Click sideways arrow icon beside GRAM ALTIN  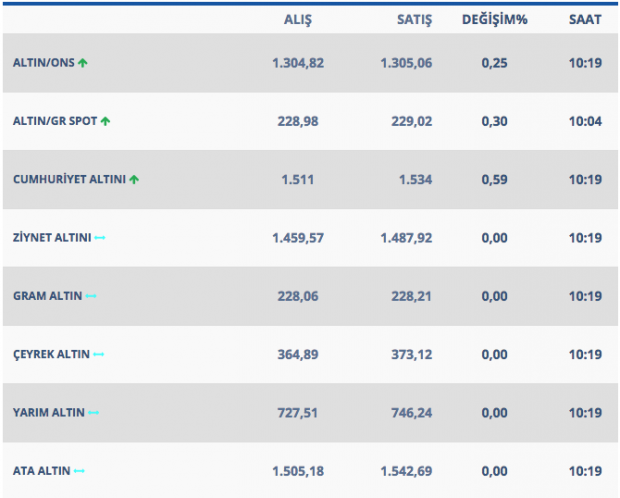pos(91,296)
